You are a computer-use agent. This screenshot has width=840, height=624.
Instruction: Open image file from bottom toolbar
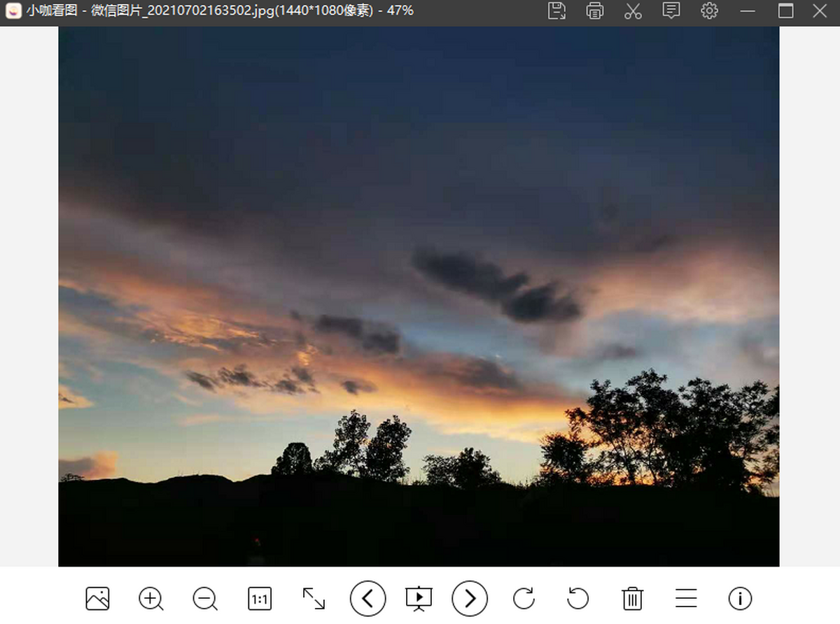pyautogui.click(x=97, y=599)
